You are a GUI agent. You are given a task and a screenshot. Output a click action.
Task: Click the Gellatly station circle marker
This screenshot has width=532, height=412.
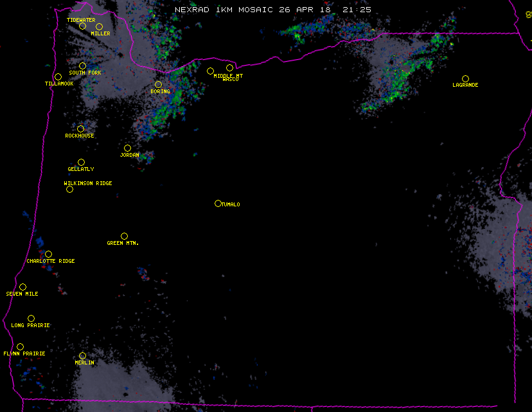point(81,162)
